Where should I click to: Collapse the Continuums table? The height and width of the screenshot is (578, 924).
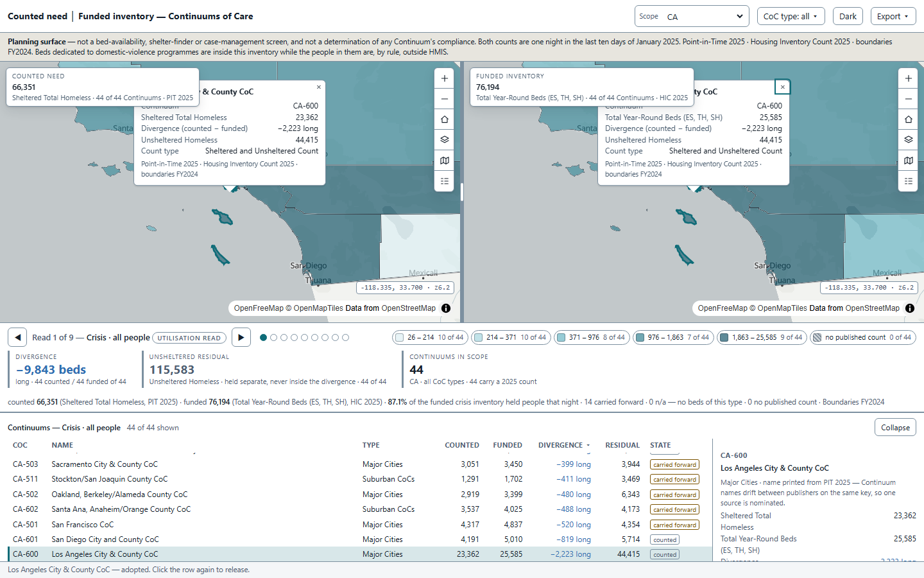pos(895,427)
